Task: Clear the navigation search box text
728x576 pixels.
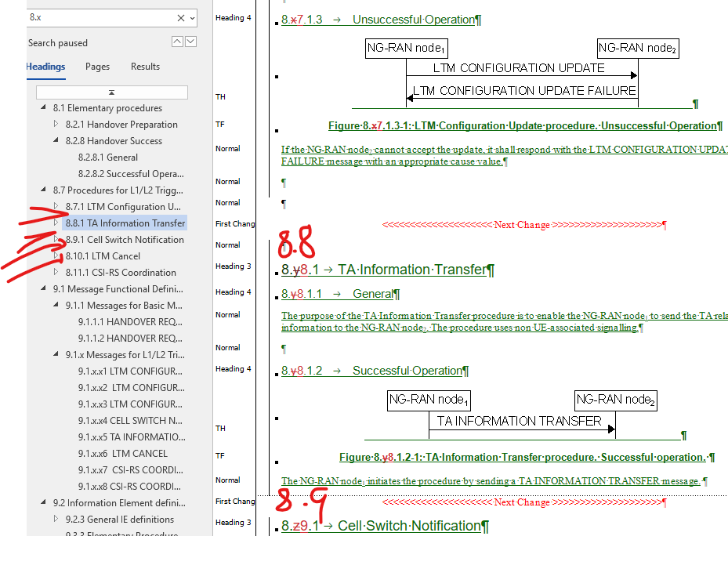Action: pos(181,17)
